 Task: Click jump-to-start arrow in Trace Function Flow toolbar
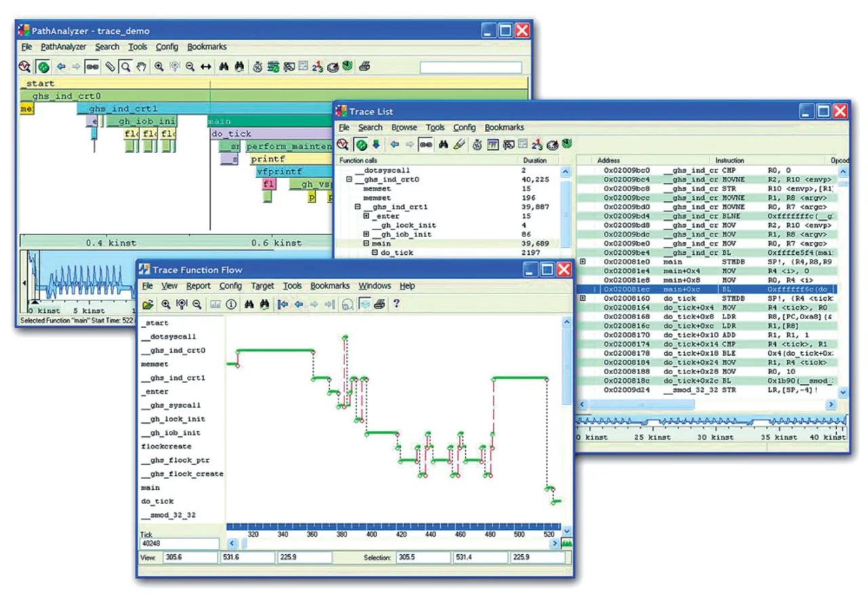(x=283, y=304)
